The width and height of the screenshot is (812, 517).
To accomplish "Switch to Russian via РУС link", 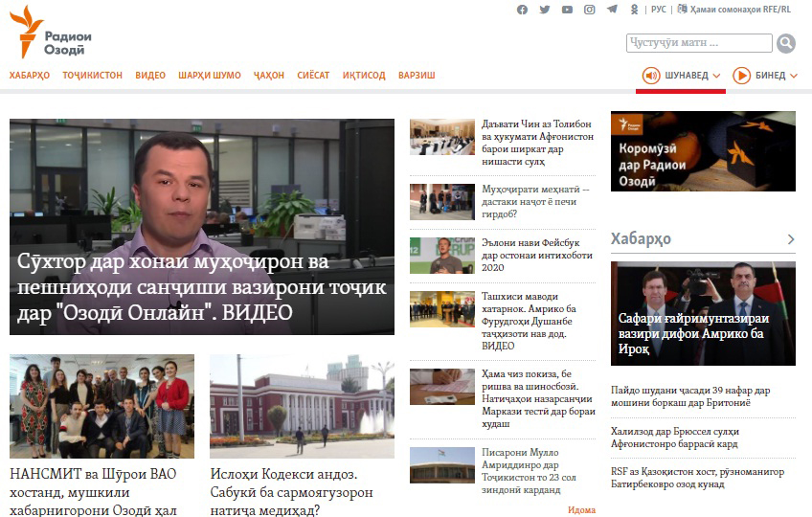I will [659, 10].
